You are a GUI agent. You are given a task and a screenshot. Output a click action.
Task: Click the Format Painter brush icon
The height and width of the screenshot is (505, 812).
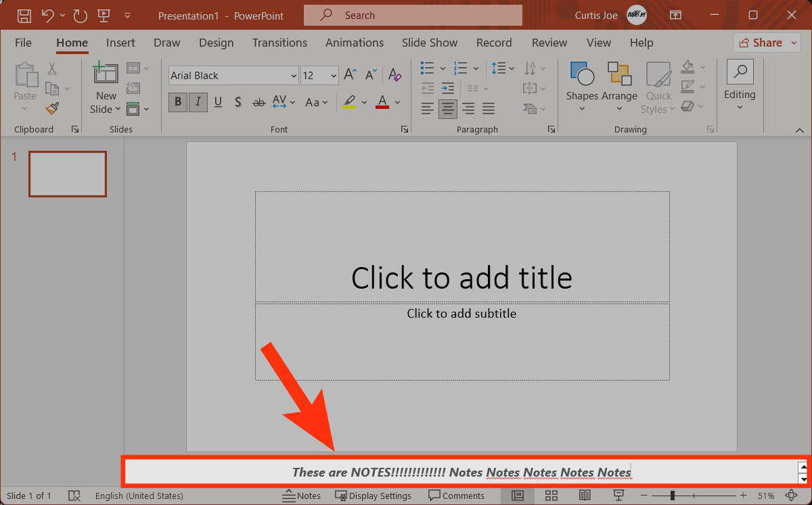[52, 108]
